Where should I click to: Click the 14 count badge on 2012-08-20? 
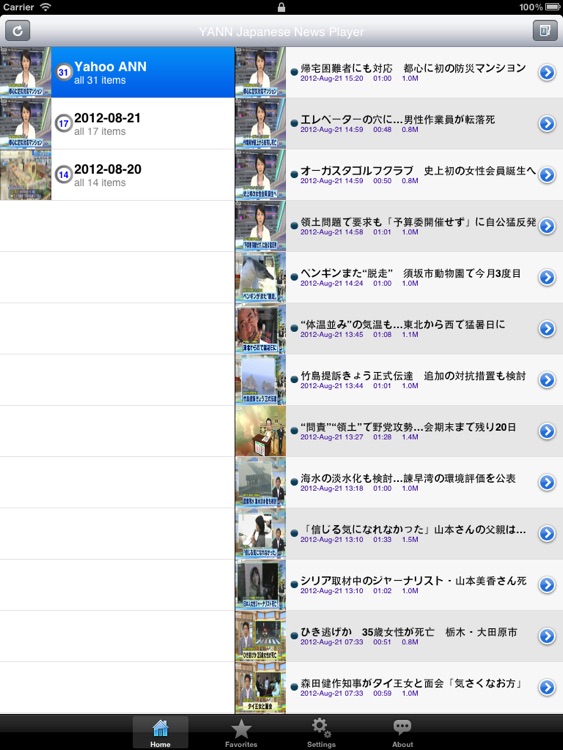click(x=63, y=175)
